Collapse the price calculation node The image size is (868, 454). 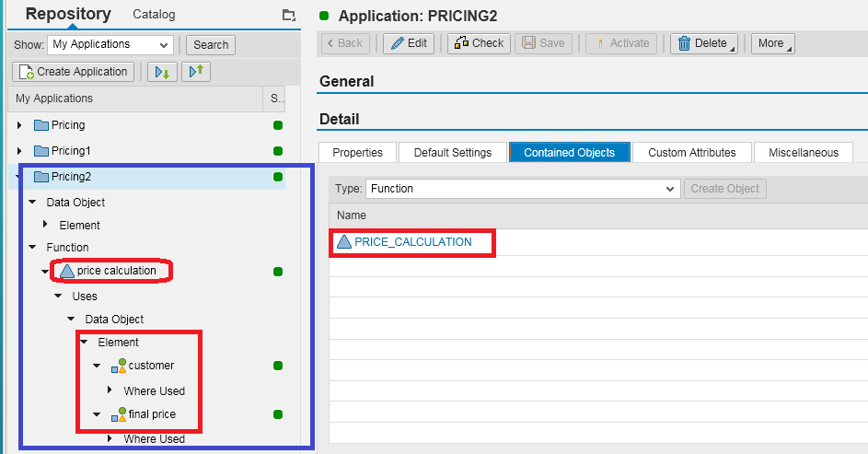pos(45,272)
